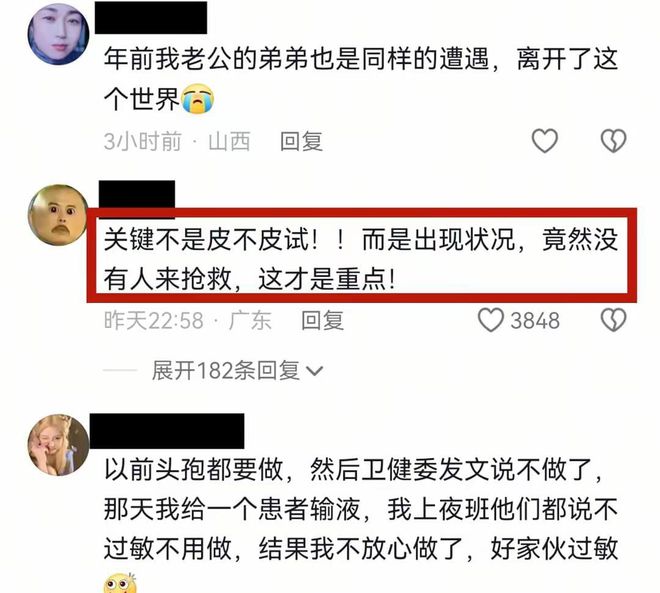Click the timestamp 昨天22:58 · 广东
This screenshot has width=660, height=593.
(187, 321)
